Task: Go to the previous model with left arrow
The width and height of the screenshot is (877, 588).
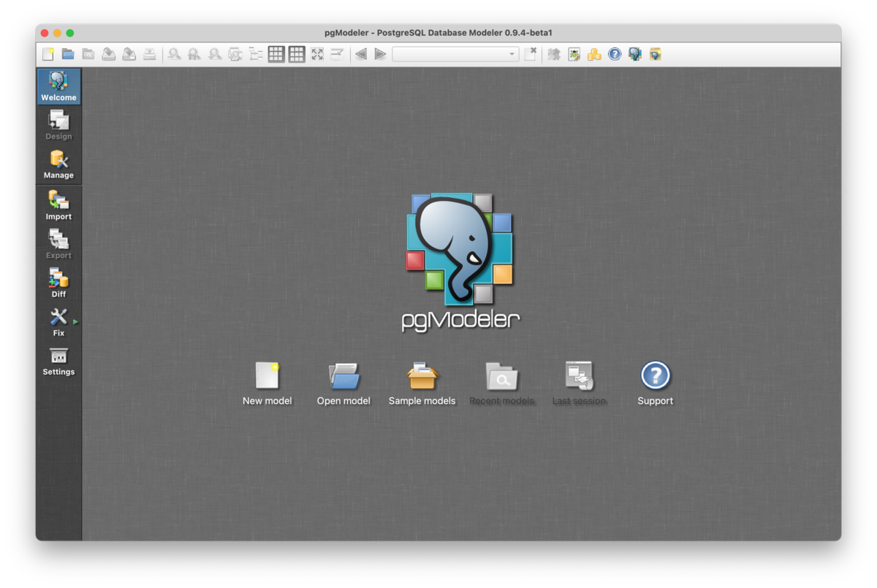Action: coord(360,54)
